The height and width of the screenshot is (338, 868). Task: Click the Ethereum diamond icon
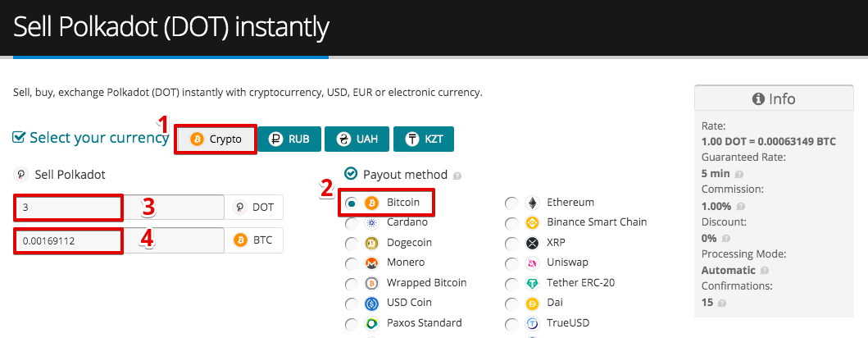pos(532,203)
